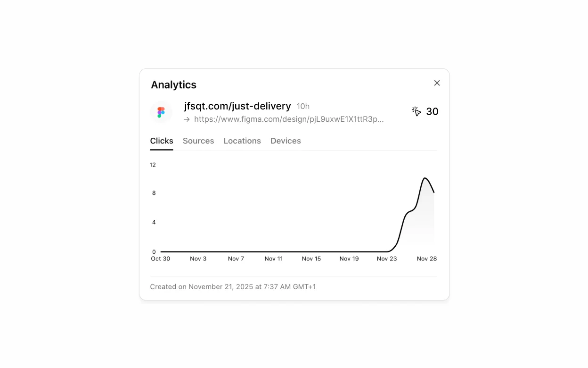588x368 pixels.
Task: Click the Oct 30 axis label
Action: [160, 259]
